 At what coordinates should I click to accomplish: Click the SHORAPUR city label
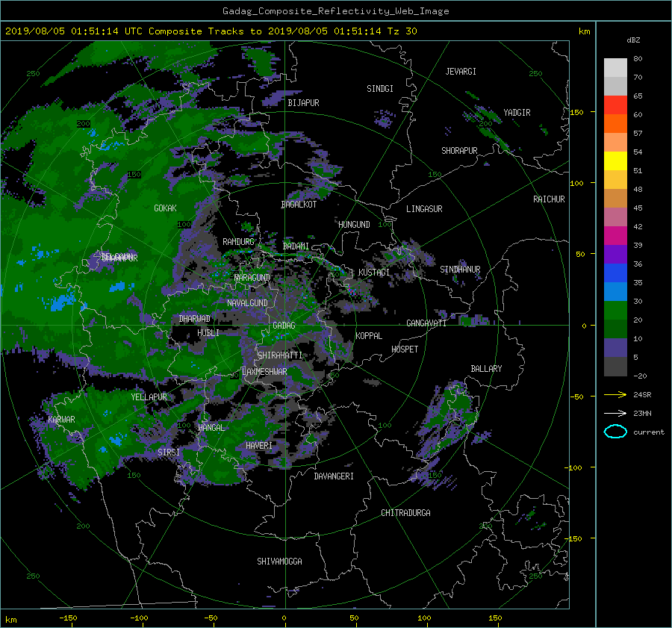(x=459, y=151)
